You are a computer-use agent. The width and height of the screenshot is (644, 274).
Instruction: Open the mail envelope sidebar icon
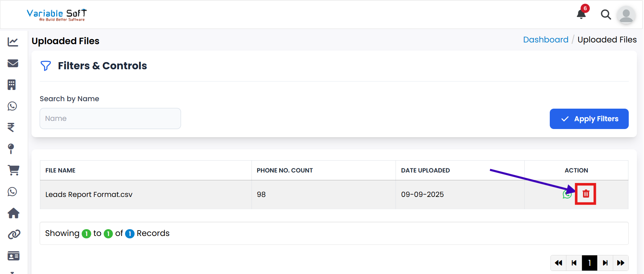(x=13, y=63)
